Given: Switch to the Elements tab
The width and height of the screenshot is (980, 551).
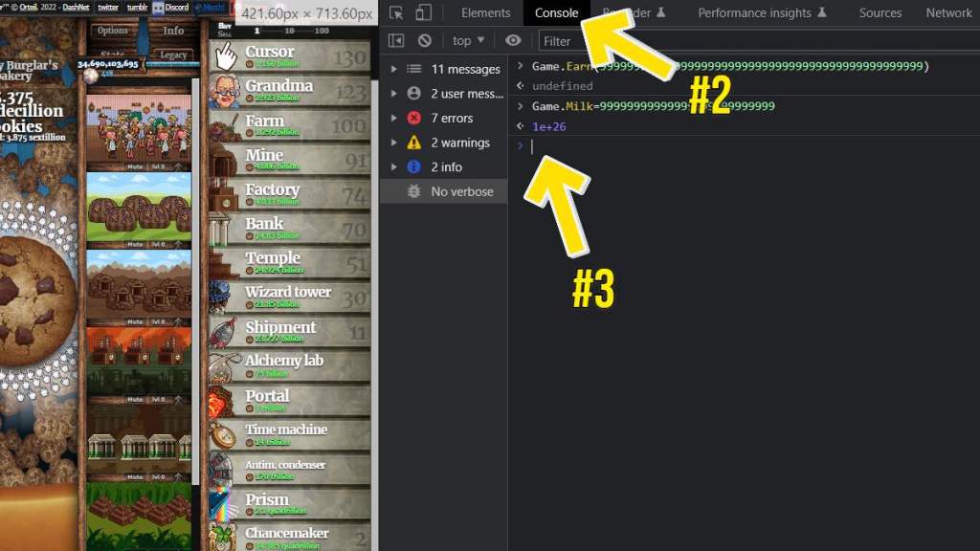Looking at the screenshot, I should click(485, 12).
